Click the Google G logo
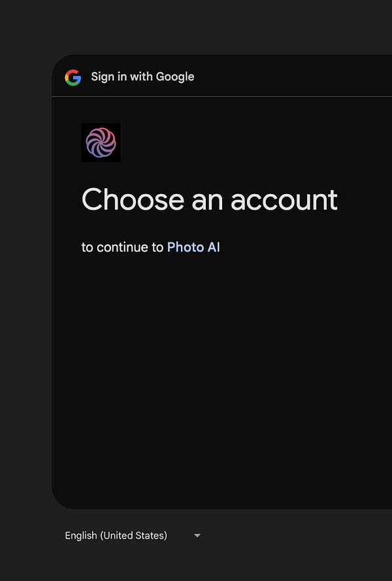 pyautogui.click(x=73, y=77)
